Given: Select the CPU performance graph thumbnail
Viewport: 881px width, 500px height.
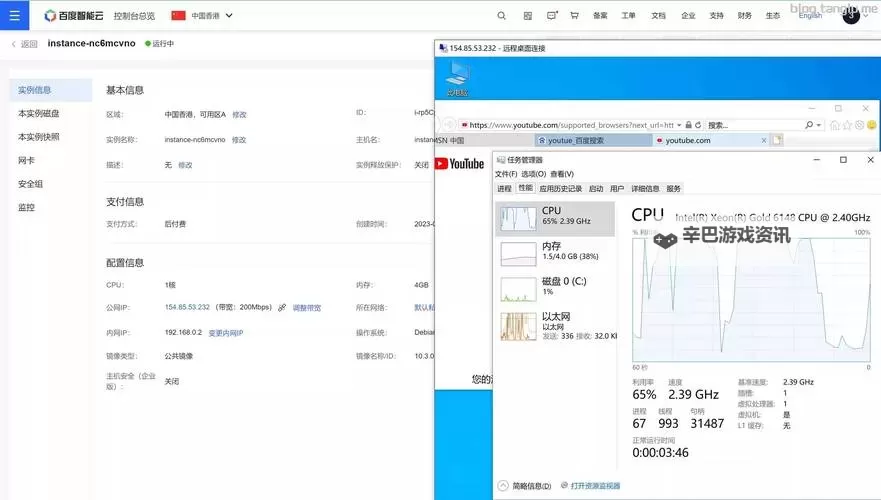Looking at the screenshot, I should tap(518, 219).
